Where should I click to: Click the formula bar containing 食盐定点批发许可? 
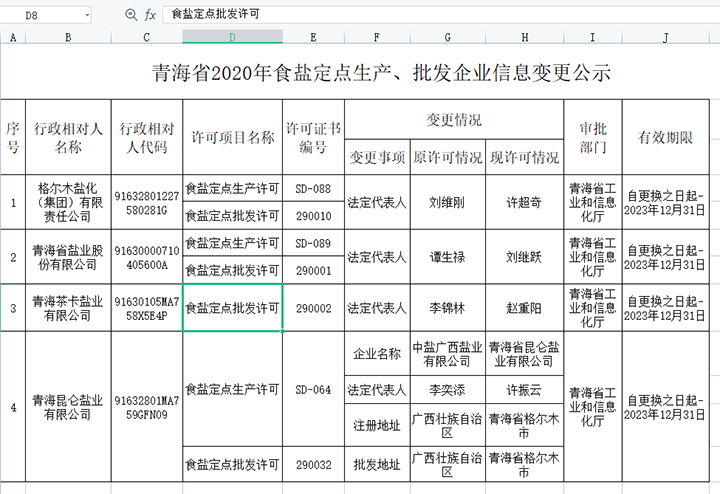[400, 15]
